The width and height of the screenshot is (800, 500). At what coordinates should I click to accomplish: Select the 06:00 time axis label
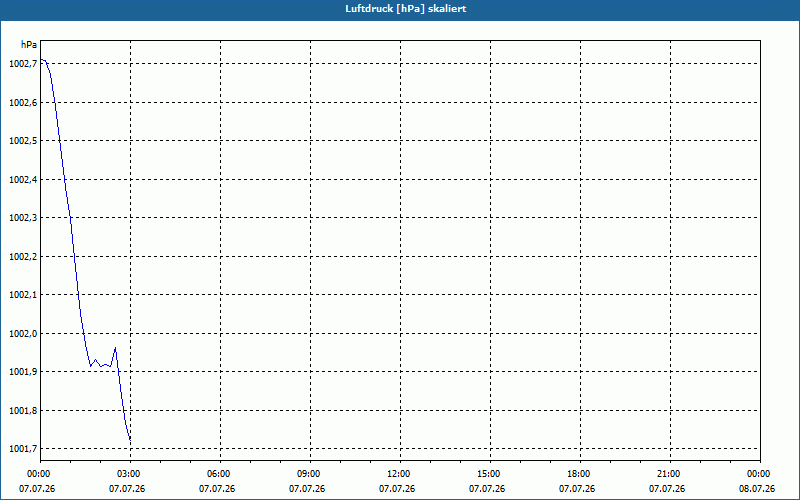coord(220,474)
